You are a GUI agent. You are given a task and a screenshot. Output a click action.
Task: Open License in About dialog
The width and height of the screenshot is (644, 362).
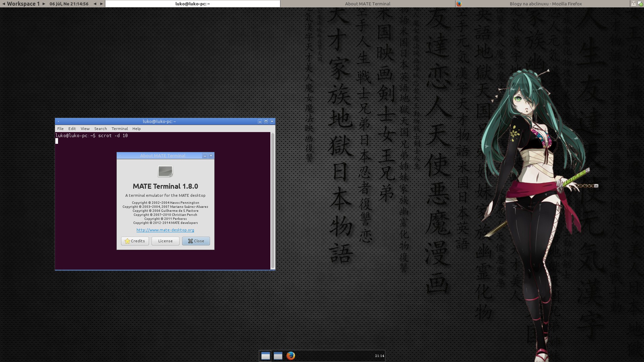[165, 241]
